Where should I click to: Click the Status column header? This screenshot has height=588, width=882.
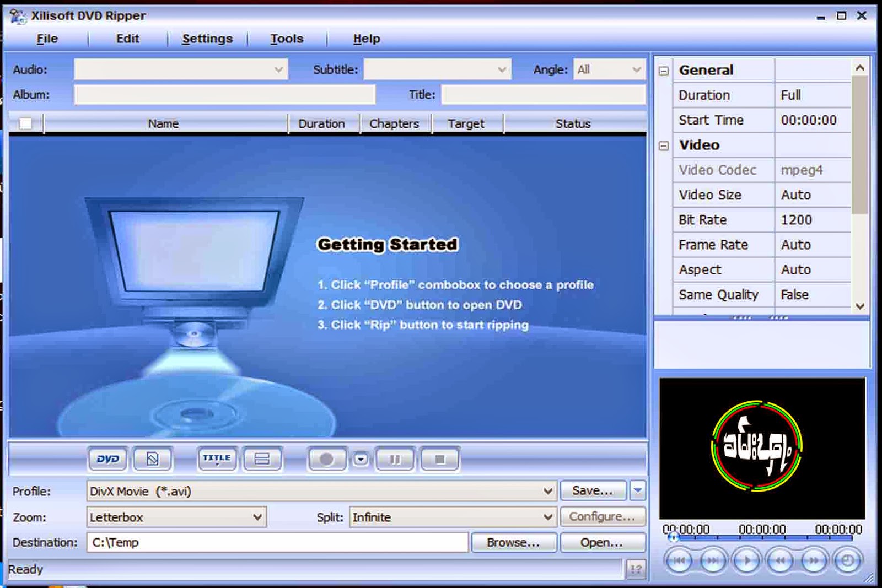pyautogui.click(x=573, y=123)
